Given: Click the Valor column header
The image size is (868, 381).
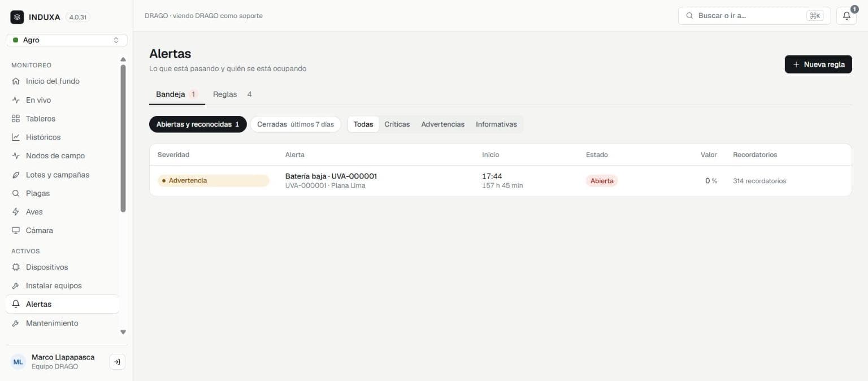Looking at the screenshot, I should (709, 155).
